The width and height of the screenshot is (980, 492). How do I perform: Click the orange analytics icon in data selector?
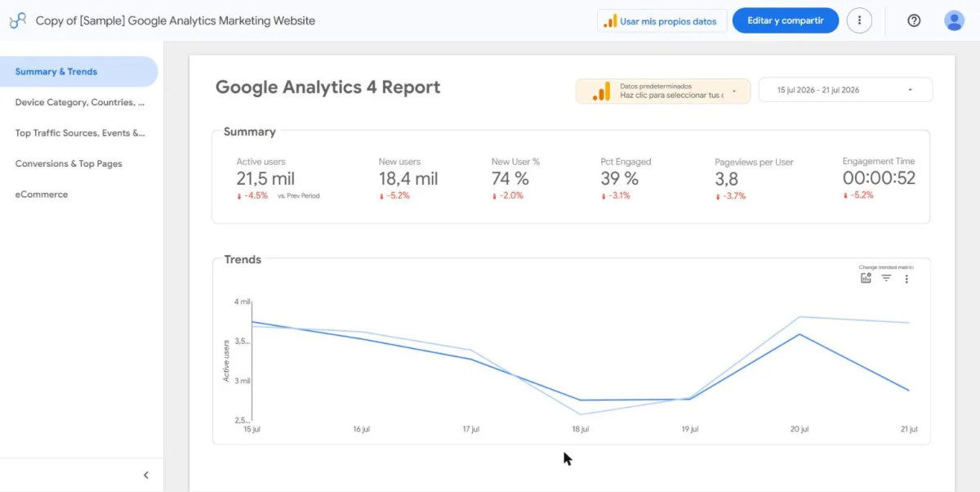[x=601, y=91]
